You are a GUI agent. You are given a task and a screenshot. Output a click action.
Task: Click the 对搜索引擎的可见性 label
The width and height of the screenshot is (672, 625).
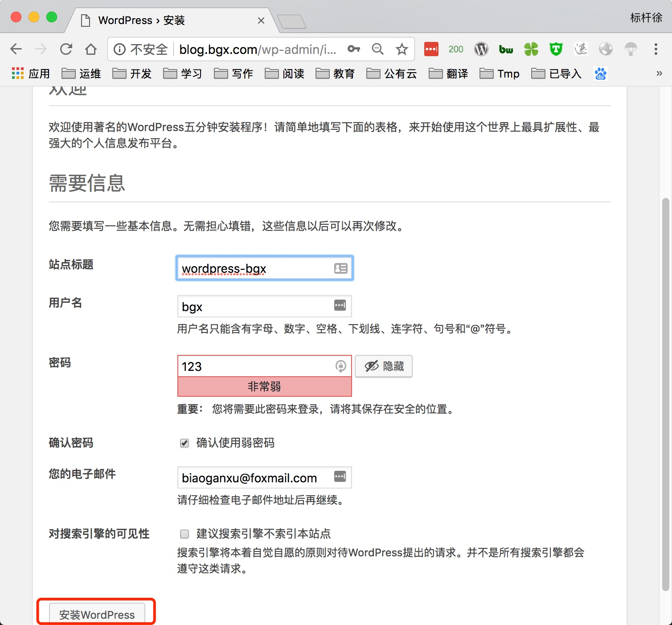point(99,534)
